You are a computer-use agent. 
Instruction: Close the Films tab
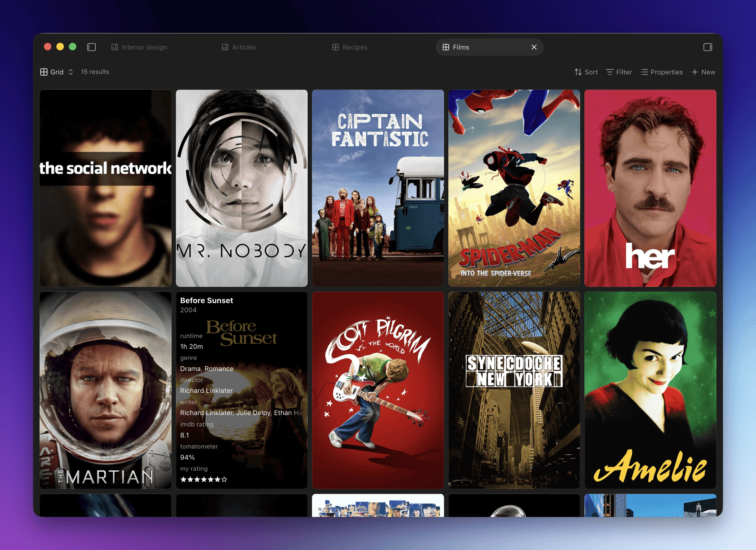[x=534, y=47]
